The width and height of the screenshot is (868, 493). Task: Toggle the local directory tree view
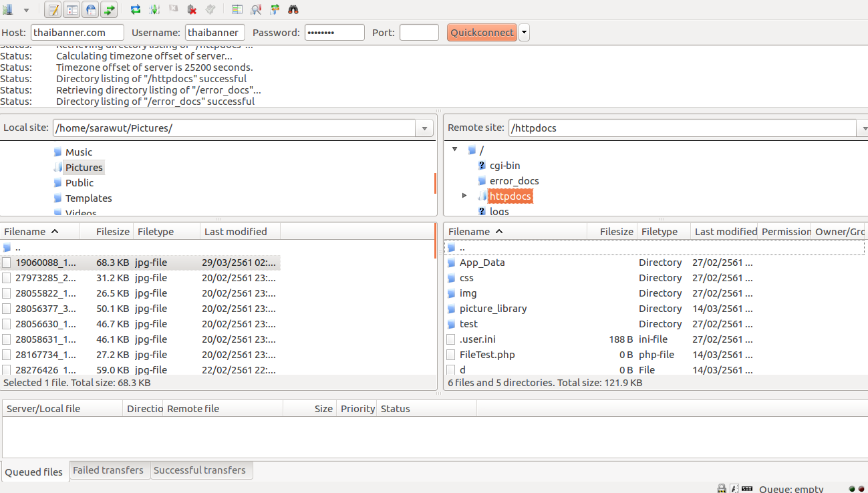point(71,9)
